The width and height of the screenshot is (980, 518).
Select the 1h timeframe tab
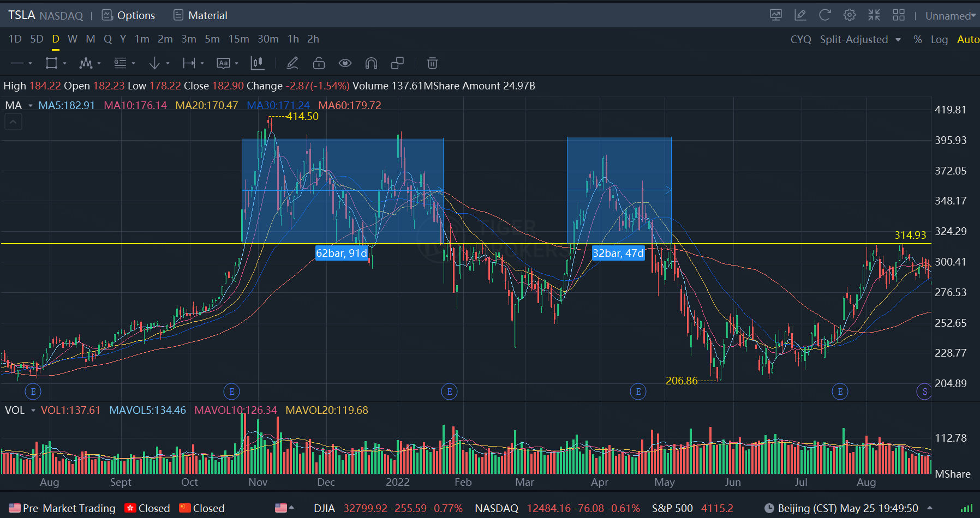click(293, 39)
